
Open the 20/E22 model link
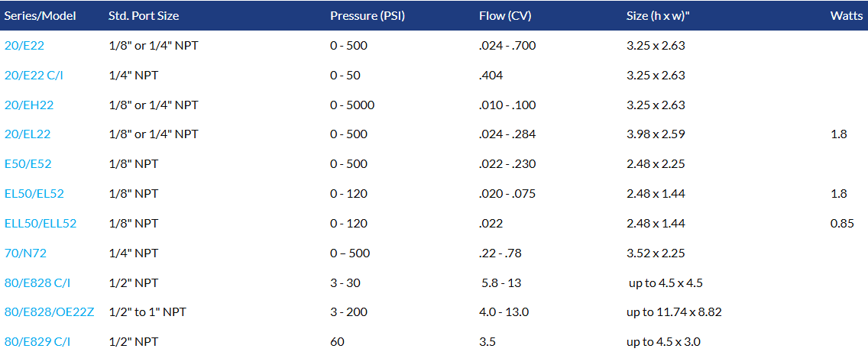click(24, 46)
